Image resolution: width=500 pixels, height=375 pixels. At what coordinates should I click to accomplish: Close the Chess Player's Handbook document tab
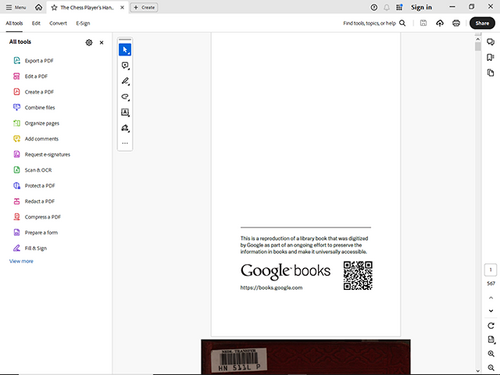pyautogui.click(x=122, y=7)
